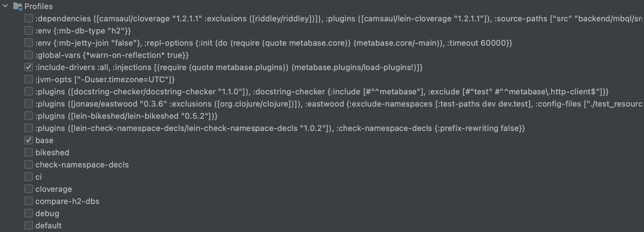Screen dimensions: 644x232
Task: Click the Profiles folder icon
Action: pos(17,6)
